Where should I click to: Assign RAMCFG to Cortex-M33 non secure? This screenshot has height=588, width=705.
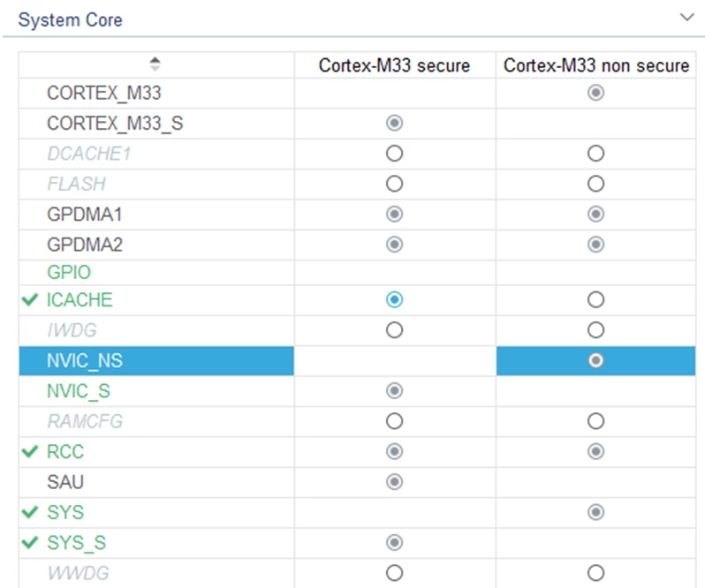tap(595, 421)
